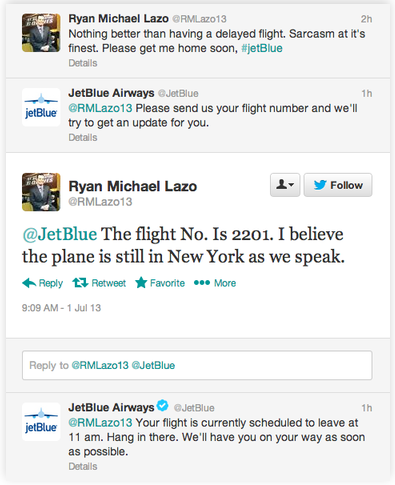Click the Favorite star icon
Image resolution: width=395 pixels, height=485 pixels.
[x=141, y=283]
